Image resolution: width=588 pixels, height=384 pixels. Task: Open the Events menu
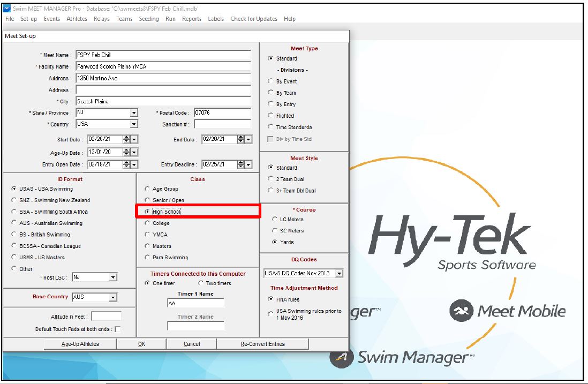pyautogui.click(x=52, y=19)
